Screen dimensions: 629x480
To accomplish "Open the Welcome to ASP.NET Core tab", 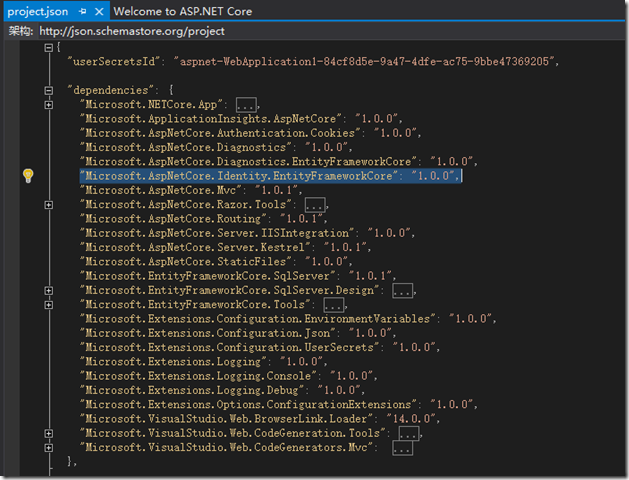I will 183,11.
